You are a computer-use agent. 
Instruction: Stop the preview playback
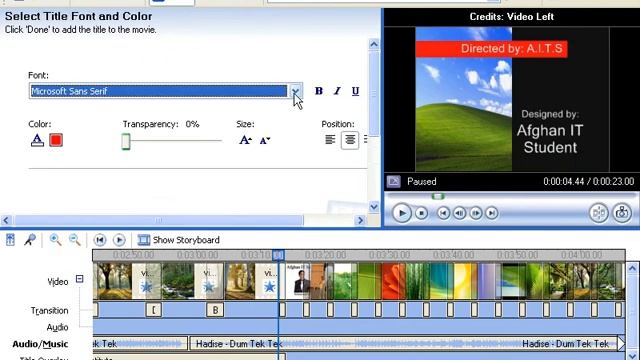coord(421,213)
